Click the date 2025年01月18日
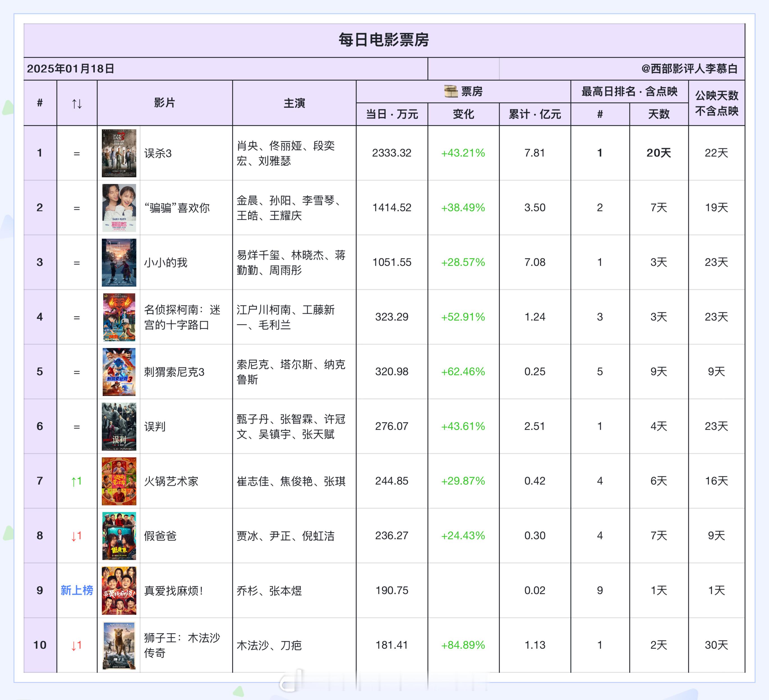 click(71, 69)
